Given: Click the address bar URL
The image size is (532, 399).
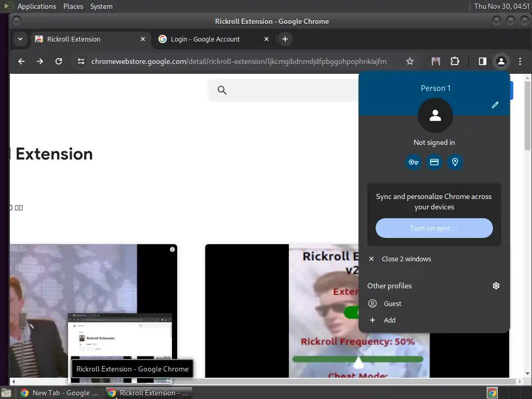Looking at the screenshot, I should 238,61.
